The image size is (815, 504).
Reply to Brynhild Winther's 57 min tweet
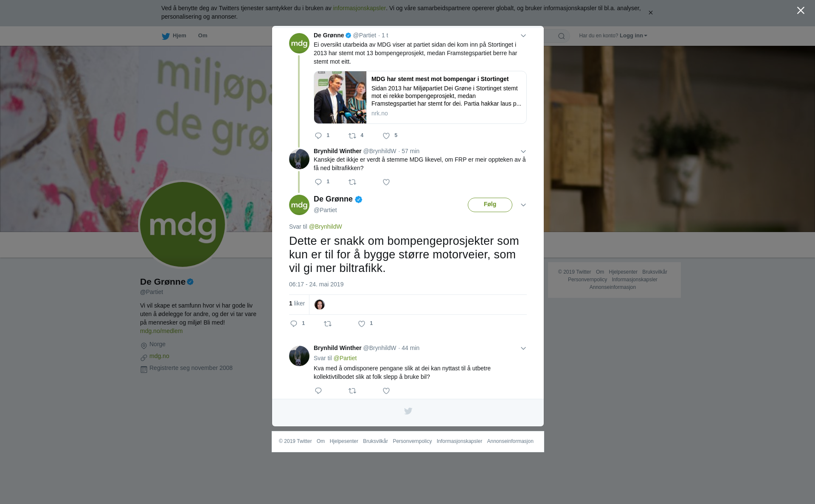(318, 182)
